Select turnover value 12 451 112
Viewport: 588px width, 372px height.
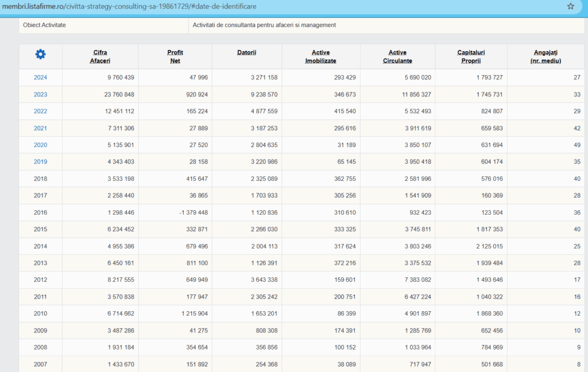click(119, 111)
